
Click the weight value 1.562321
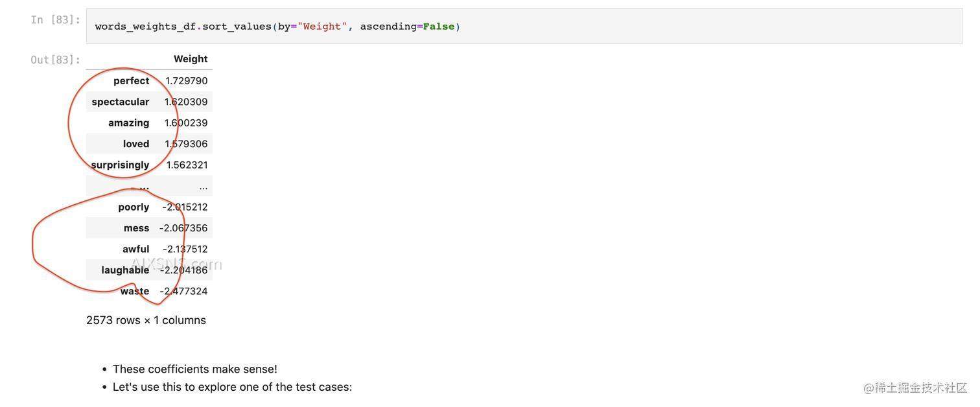187,165
